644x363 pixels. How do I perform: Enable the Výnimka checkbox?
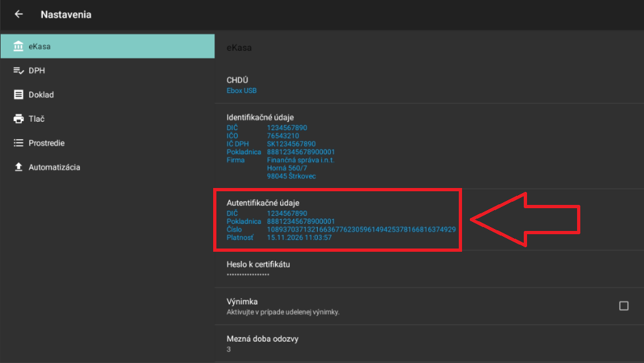pos(623,306)
